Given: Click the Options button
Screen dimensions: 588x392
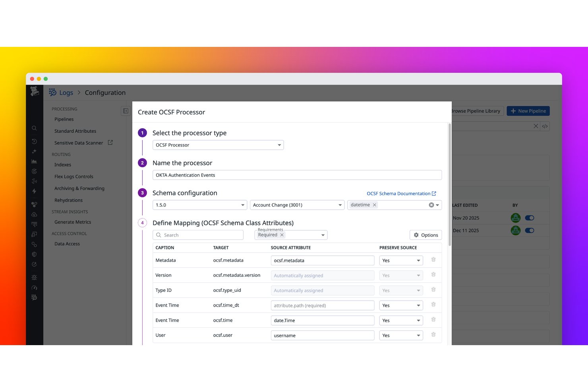Looking at the screenshot, I should point(426,235).
